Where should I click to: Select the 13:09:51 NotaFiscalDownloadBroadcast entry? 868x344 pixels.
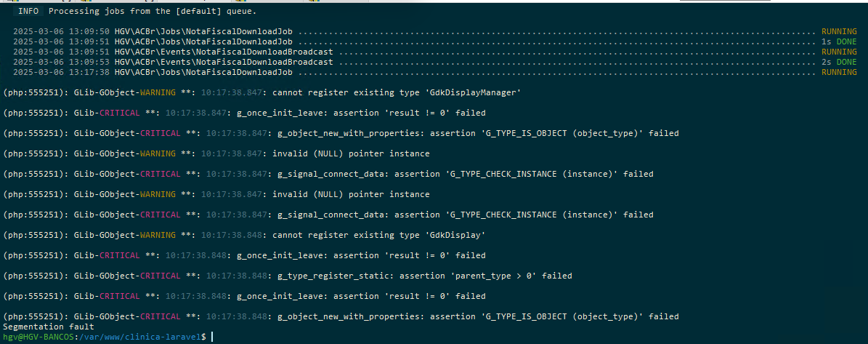click(434, 52)
